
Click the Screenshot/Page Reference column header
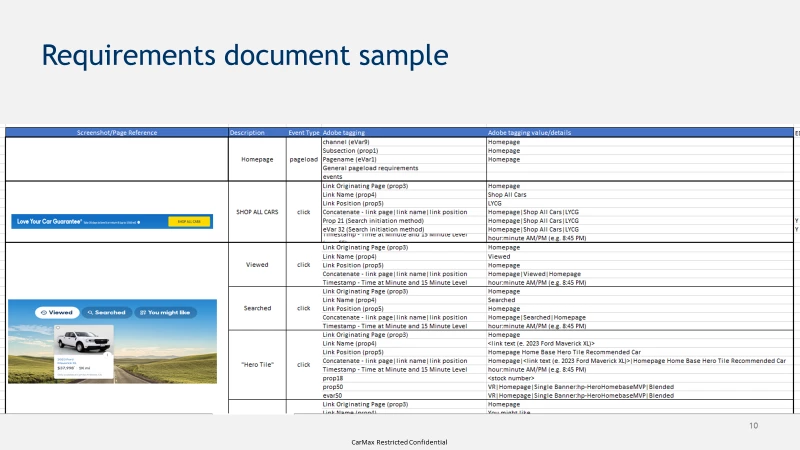click(x=117, y=133)
